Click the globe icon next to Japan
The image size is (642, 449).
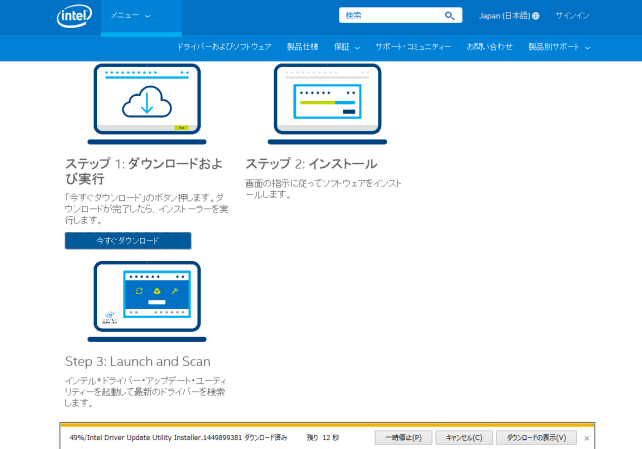(536, 16)
